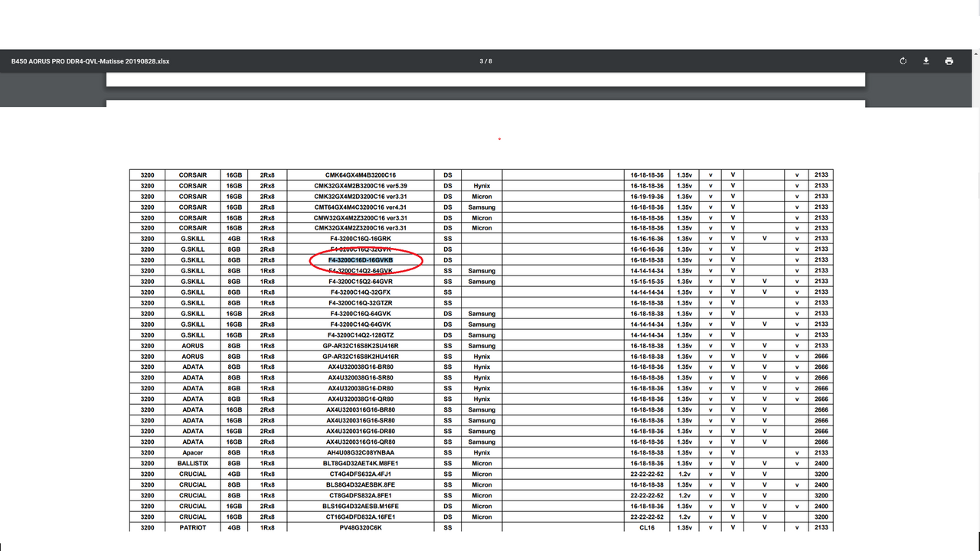The width and height of the screenshot is (980, 551).
Task: Click the CL16 timing cell
Action: [647, 528]
